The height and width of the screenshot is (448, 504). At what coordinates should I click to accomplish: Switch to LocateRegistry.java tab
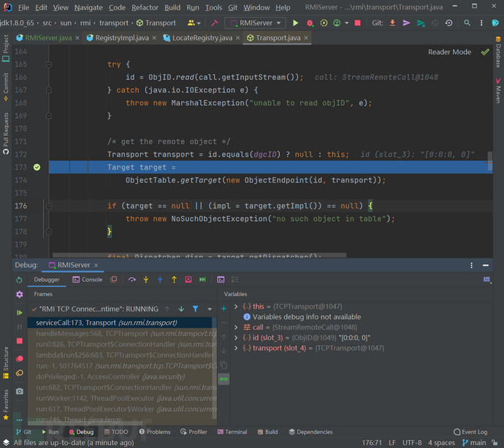coord(202,38)
